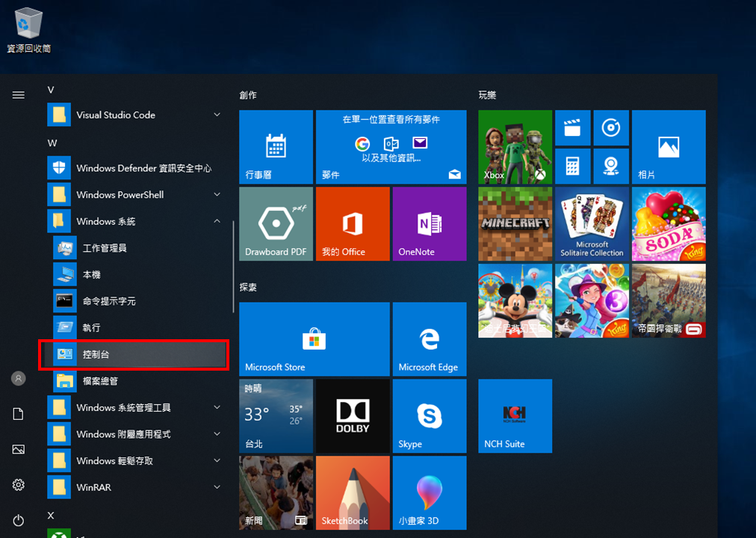The height and width of the screenshot is (538, 756).
Task: Open the Photos tile
Action: [669, 147]
